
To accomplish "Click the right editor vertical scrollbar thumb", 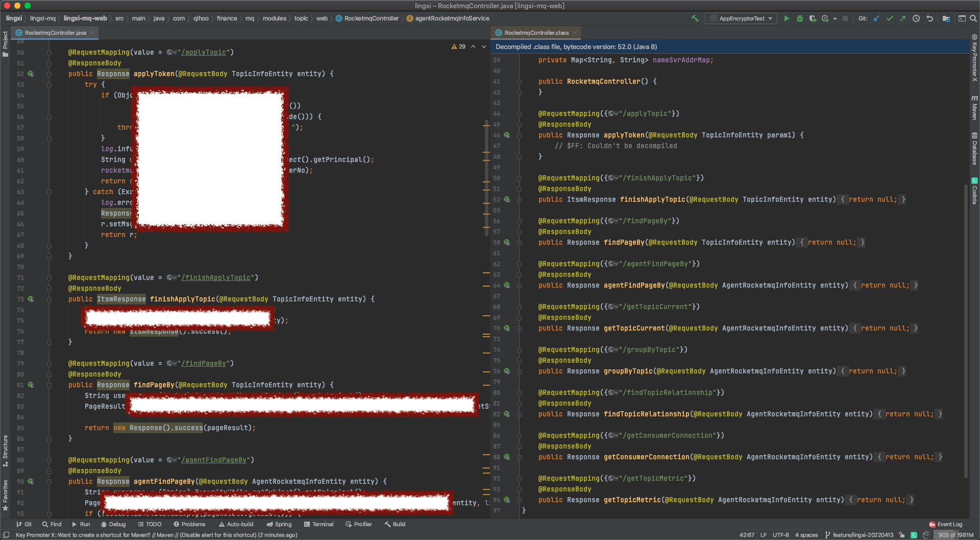I will tap(966, 332).
